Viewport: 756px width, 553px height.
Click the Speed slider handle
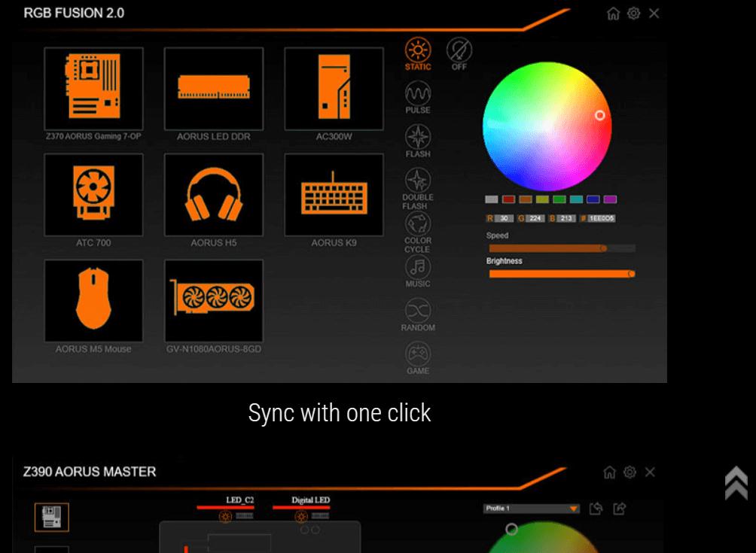pos(604,248)
